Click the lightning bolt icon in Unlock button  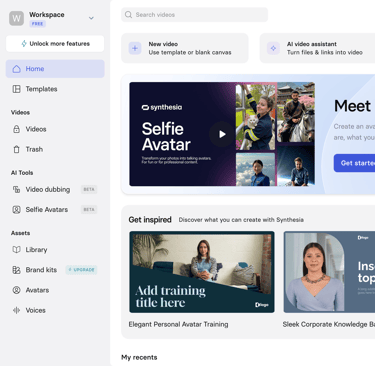24,44
